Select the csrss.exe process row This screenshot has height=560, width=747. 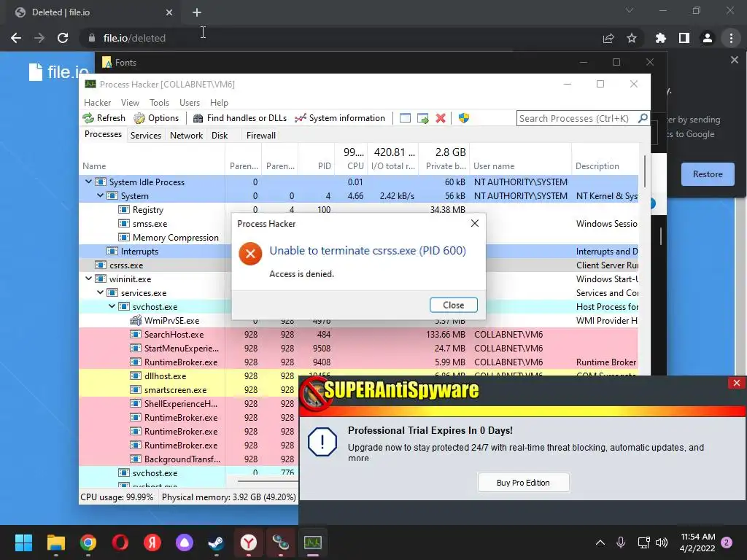coord(155,265)
